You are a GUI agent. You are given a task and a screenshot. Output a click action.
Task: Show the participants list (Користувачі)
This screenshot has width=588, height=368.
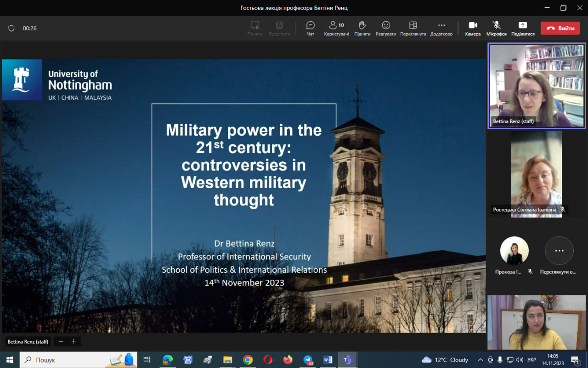(336, 28)
